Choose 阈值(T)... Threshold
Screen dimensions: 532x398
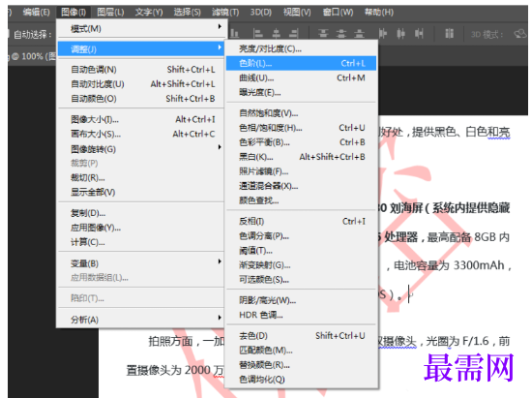point(301,251)
